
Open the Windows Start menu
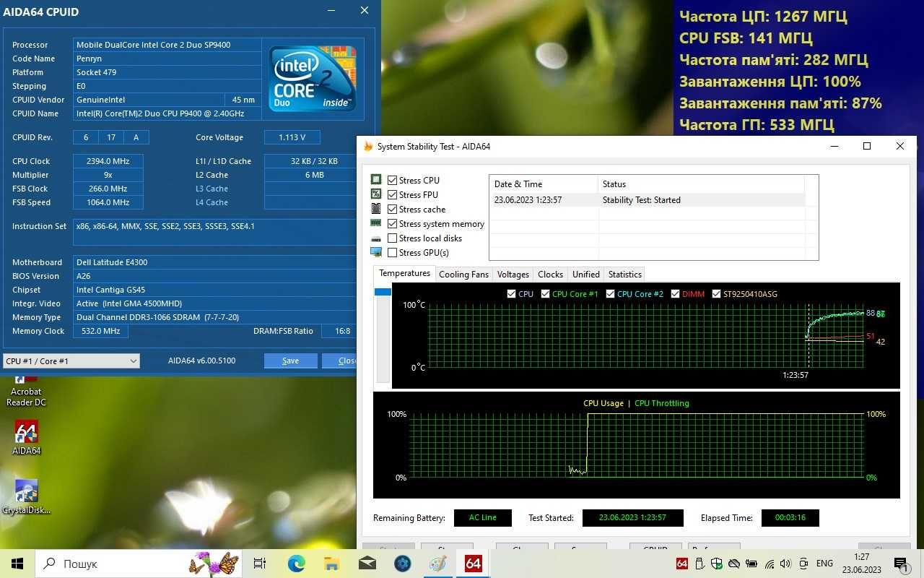click(17, 564)
